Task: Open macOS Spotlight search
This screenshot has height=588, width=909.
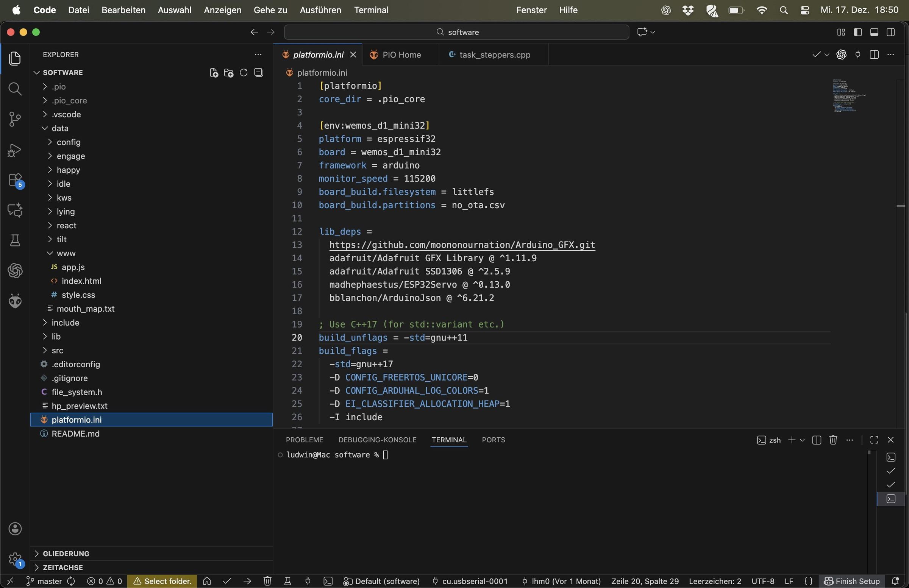Action: click(783, 10)
